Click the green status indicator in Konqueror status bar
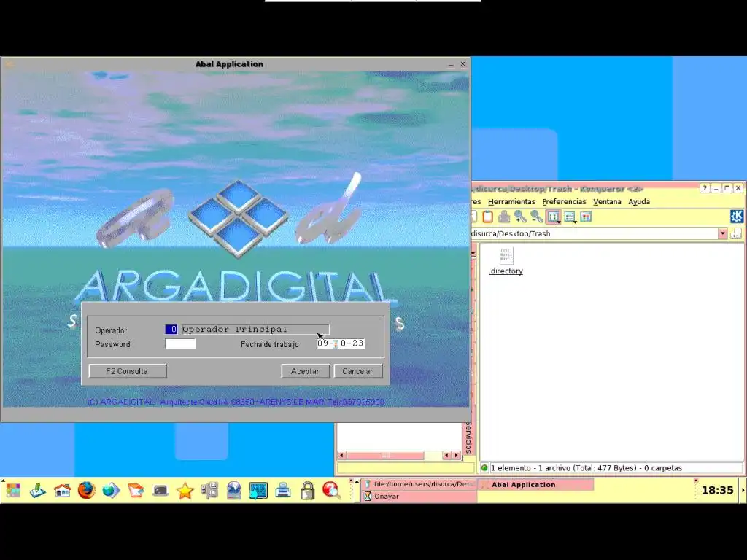 point(484,468)
